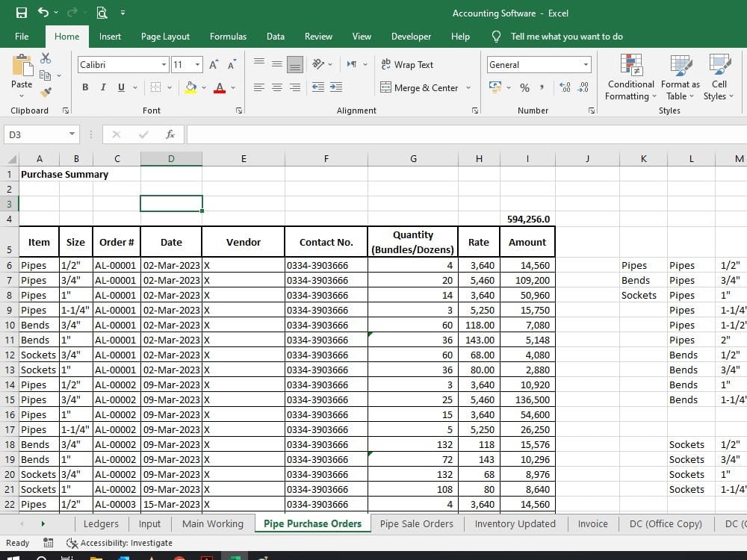Enable Wrap Text formatting
The width and height of the screenshot is (747, 560).
(x=408, y=64)
